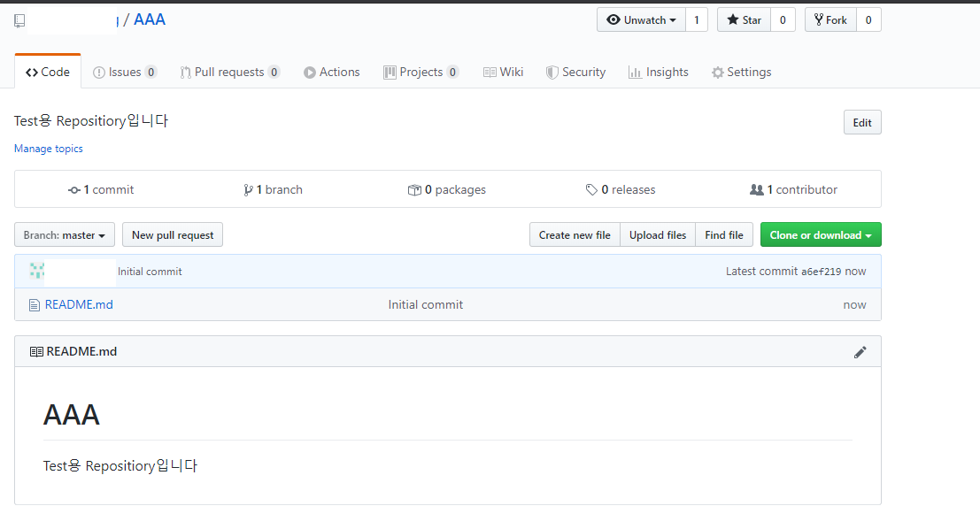Click the repository description text above Manage topics
This screenshot has width=980, height=506.
(x=91, y=121)
